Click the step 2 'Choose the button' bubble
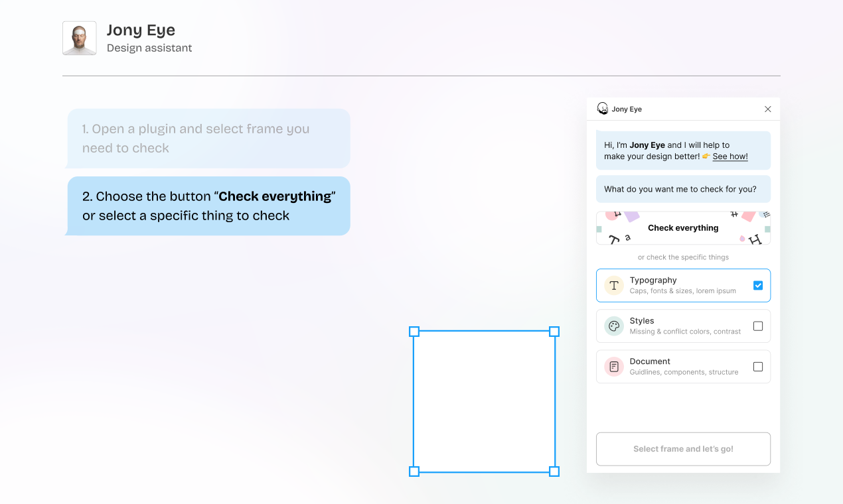Screen dimensions: 843x504 pos(208,206)
